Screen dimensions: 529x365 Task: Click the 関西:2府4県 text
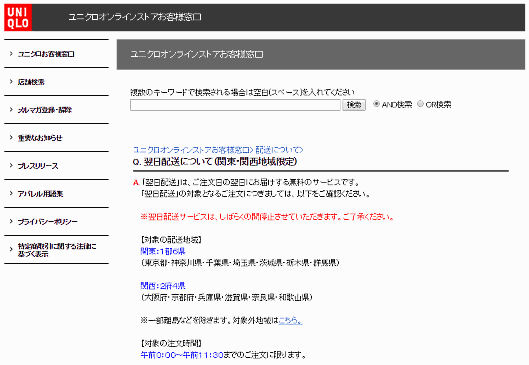point(163,286)
